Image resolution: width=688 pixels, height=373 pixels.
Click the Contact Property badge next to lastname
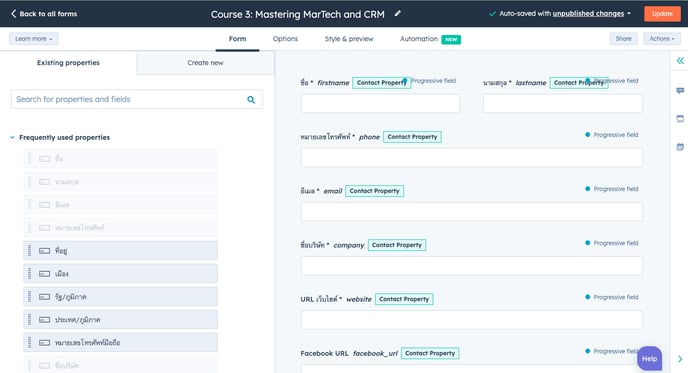pos(579,82)
